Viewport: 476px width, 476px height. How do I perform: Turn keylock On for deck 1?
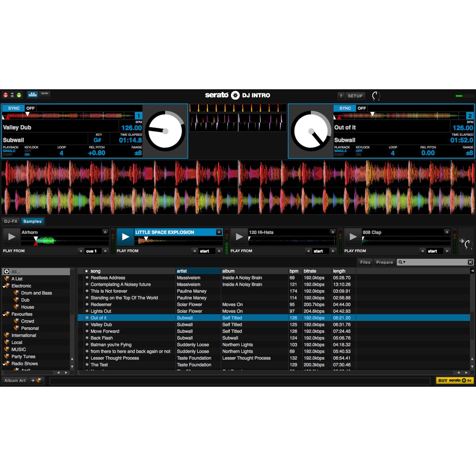[27, 155]
